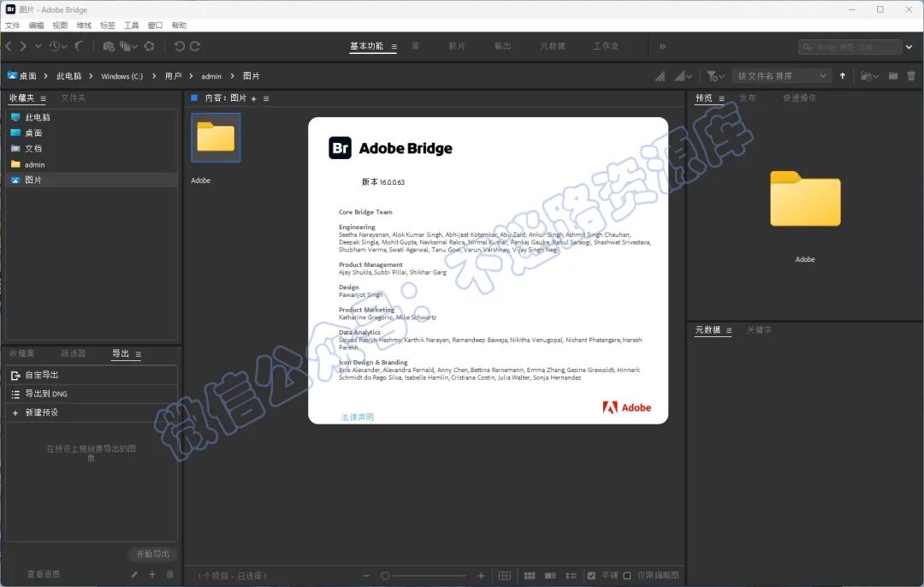The width and height of the screenshot is (924, 587).
Task: Click the delete trash icon in path bar
Action: (911, 75)
